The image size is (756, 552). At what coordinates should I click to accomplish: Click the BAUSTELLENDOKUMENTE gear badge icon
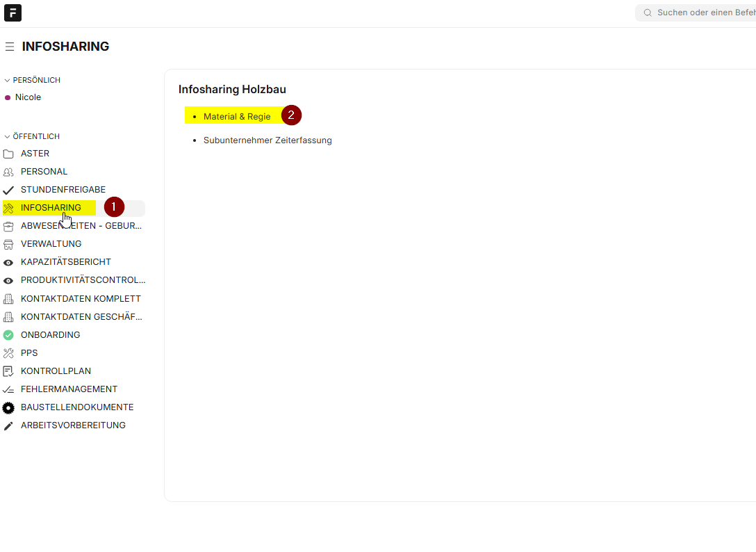(x=8, y=407)
